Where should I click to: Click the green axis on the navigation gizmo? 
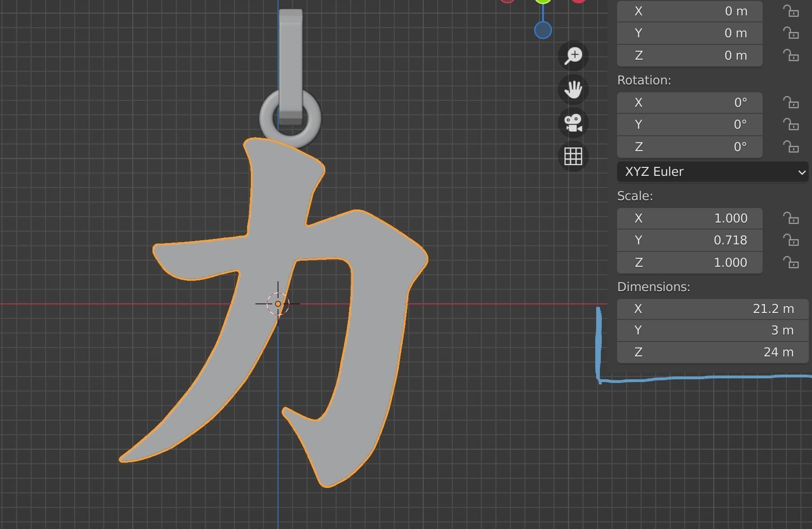(x=542, y=1)
